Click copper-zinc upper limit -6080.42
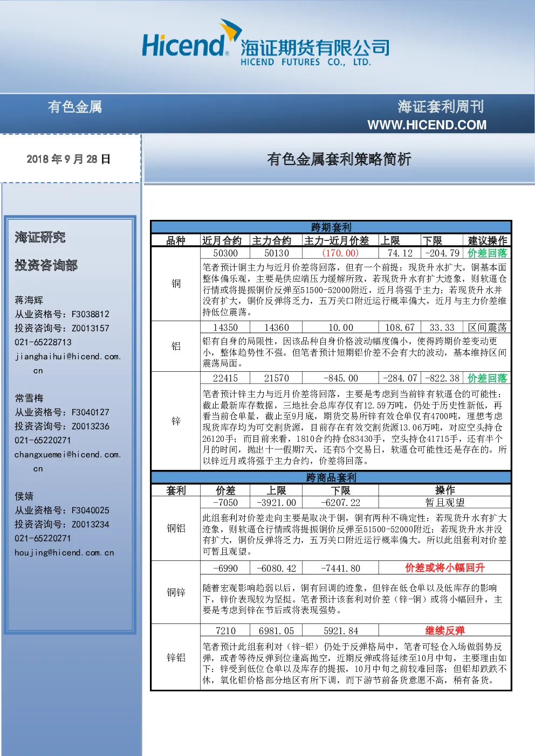This screenshot has width=535, height=756. point(277,568)
